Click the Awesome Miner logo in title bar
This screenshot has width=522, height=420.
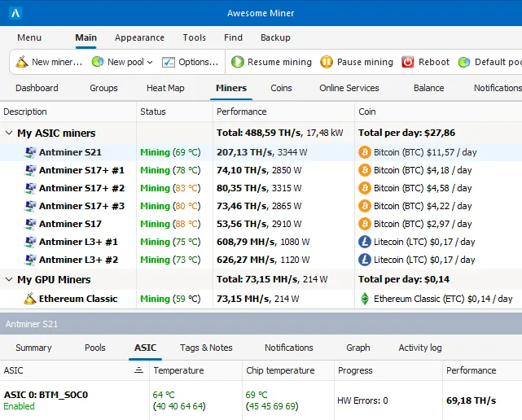15,13
